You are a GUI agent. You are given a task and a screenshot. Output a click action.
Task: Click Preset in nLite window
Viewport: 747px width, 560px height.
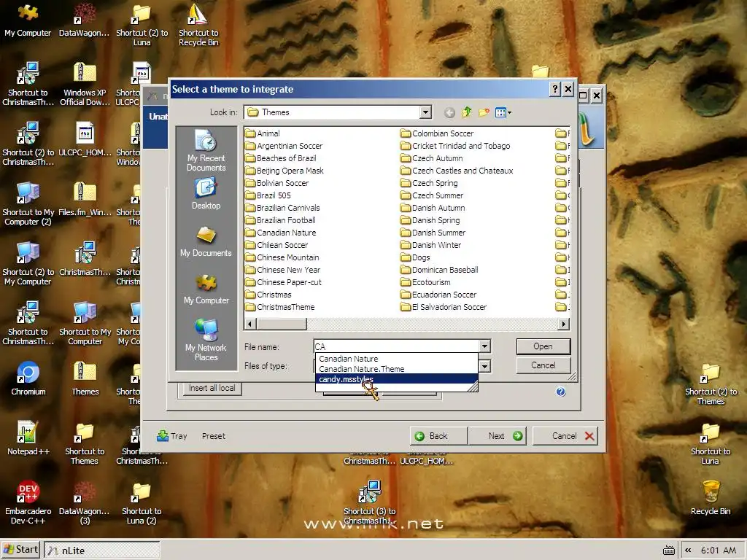(214, 436)
